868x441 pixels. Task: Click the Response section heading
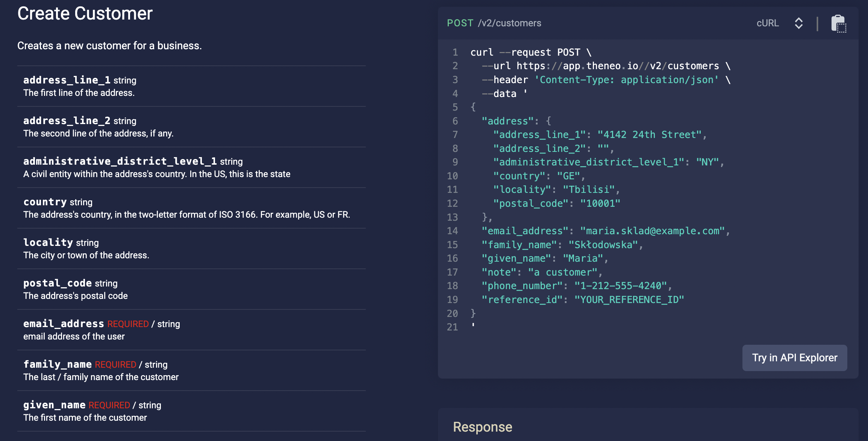(482, 427)
